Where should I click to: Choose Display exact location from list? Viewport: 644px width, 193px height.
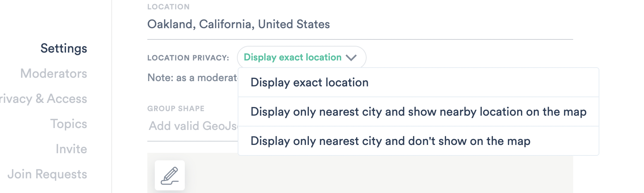pyautogui.click(x=418, y=83)
